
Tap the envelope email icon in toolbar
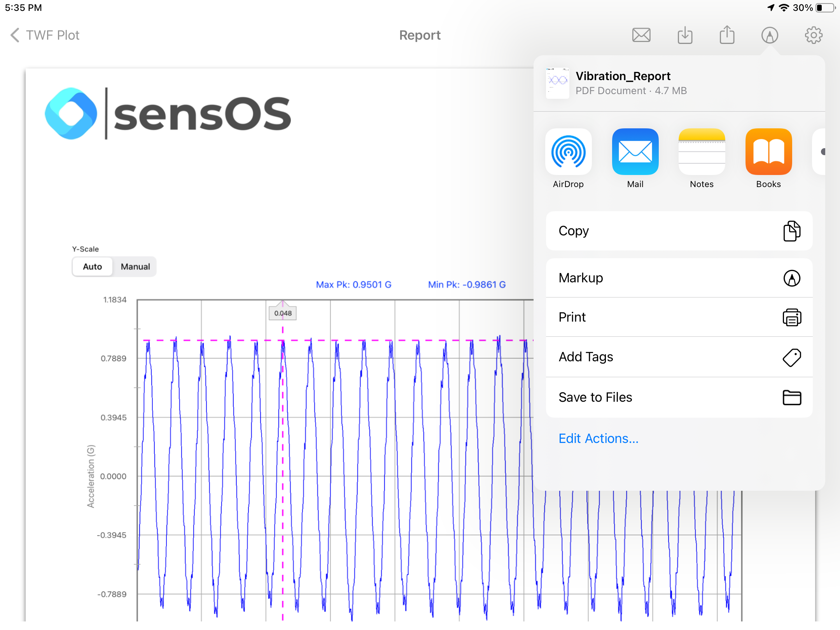click(641, 35)
